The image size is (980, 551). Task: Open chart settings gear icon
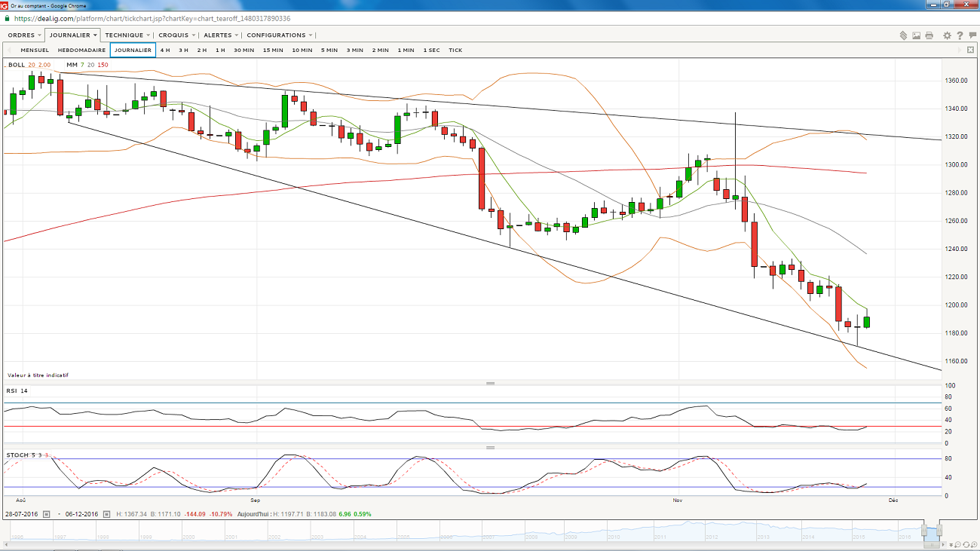click(947, 35)
